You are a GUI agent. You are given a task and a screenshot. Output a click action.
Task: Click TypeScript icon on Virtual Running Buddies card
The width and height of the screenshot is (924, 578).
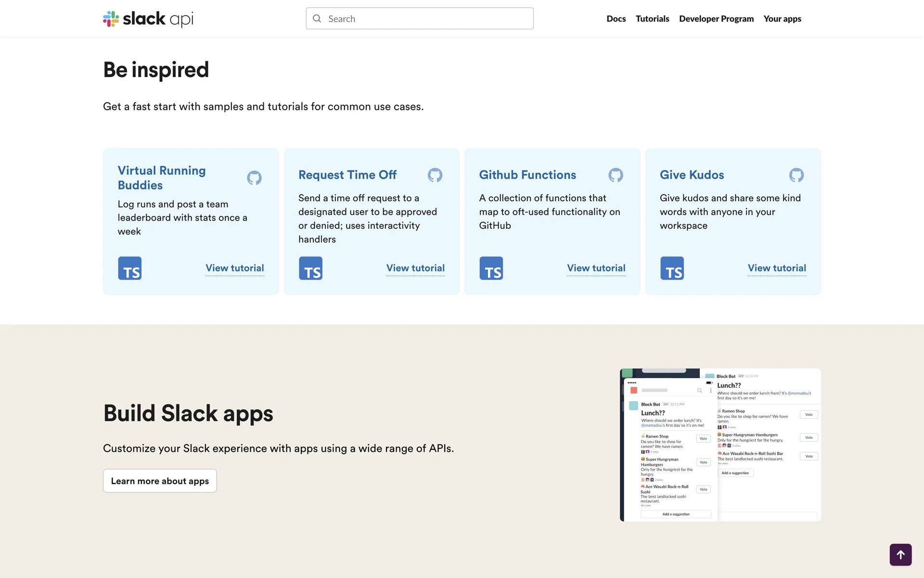click(x=130, y=268)
